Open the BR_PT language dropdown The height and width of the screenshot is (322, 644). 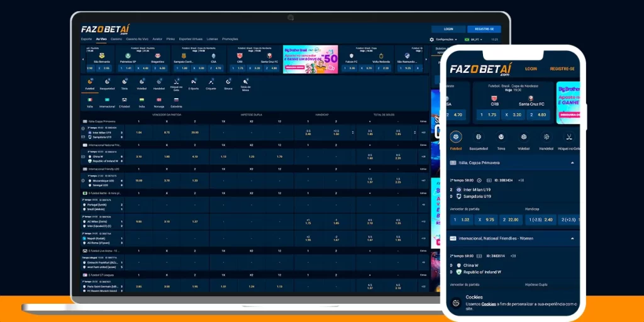473,40
